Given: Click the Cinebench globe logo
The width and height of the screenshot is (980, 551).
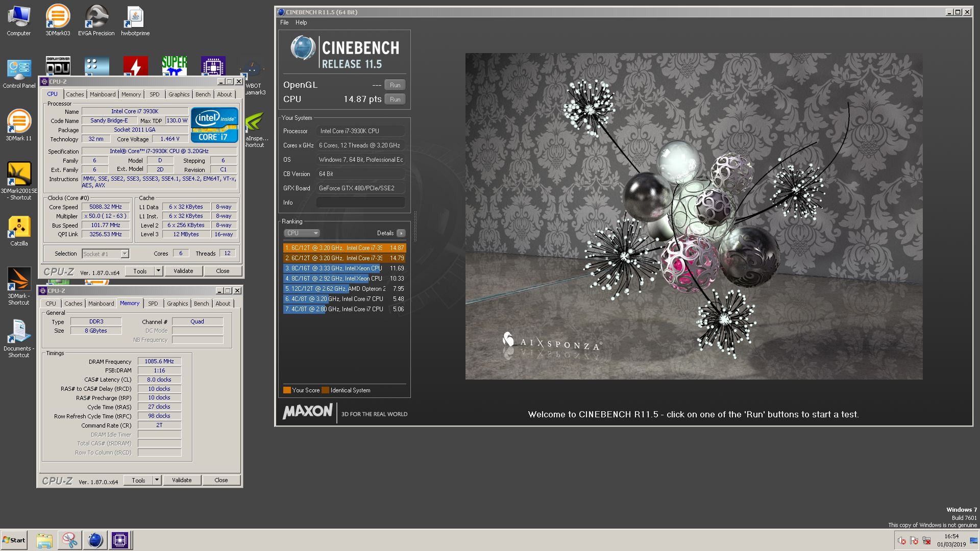Looking at the screenshot, I should (303, 48).
